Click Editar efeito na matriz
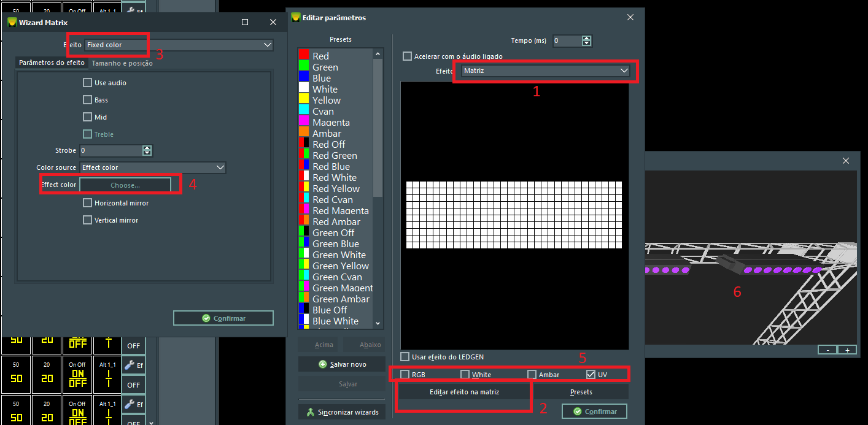The width and height of the screenshot is (868, 425). pyautogui.click(x=464, y=392)
